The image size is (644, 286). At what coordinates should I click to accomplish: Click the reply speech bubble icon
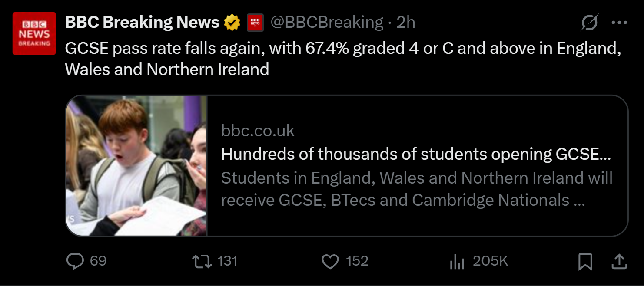75,261
